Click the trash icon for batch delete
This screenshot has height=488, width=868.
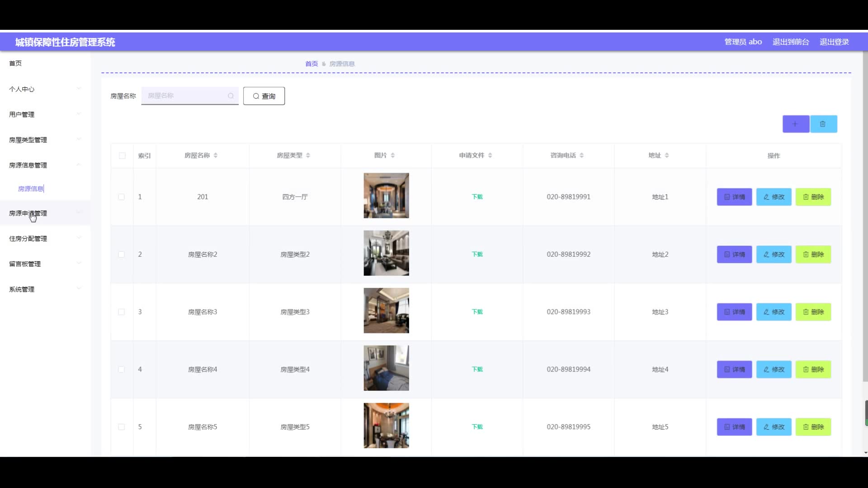[823, 124]
